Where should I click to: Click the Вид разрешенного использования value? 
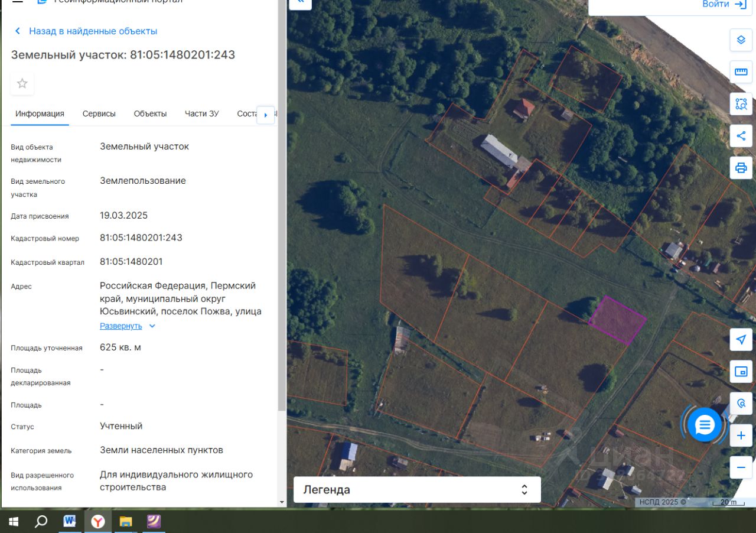click(x=176, y=481)
